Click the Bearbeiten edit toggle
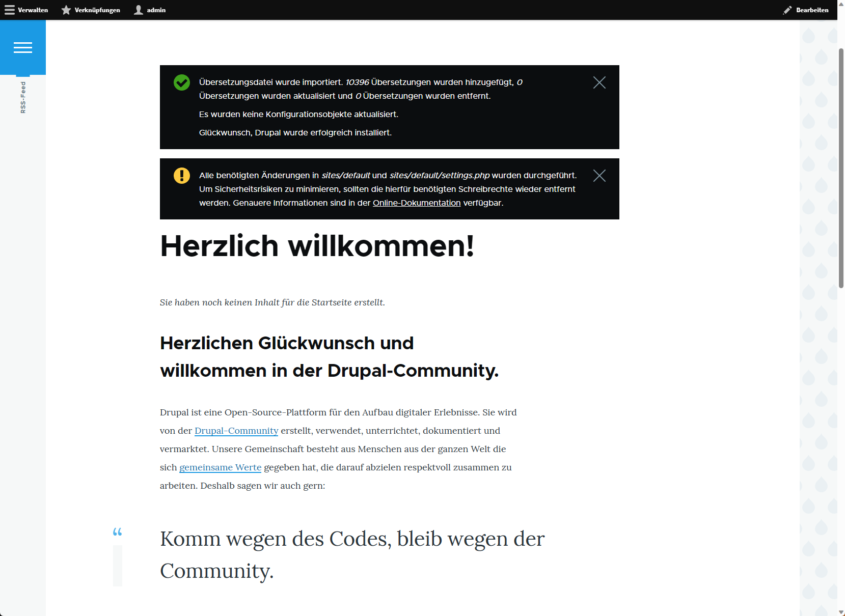 (x=806, y=10)
